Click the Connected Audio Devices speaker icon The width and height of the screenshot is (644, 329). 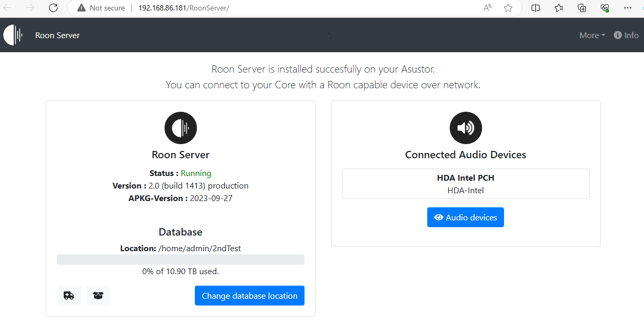(x=466, y=128)
